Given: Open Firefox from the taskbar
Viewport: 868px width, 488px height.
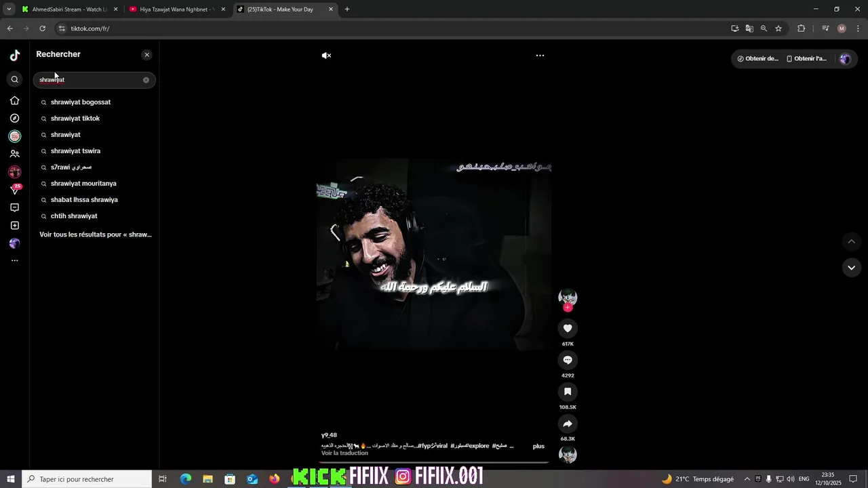Looking at the screenshot, I should [274, 479].
